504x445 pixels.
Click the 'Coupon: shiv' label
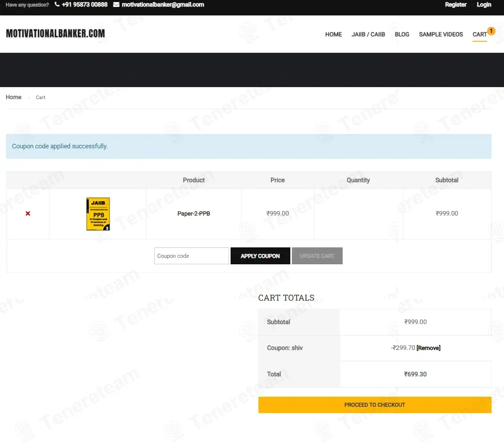tap(285, 348)
